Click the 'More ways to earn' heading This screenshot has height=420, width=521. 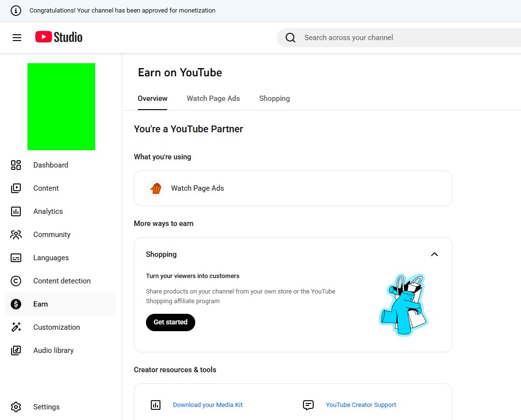tap(163, 224)
